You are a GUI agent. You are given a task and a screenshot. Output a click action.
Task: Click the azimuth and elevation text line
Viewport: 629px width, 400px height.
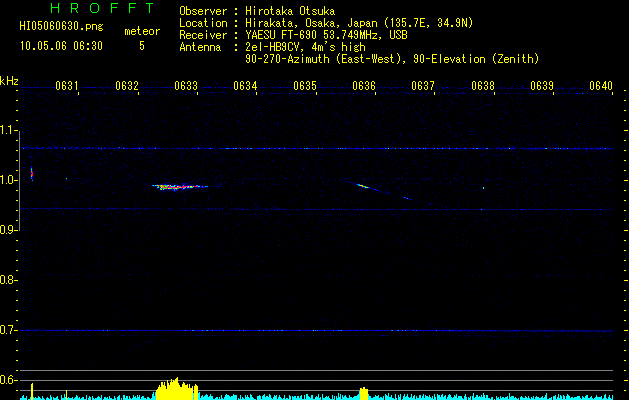[392, 59]
